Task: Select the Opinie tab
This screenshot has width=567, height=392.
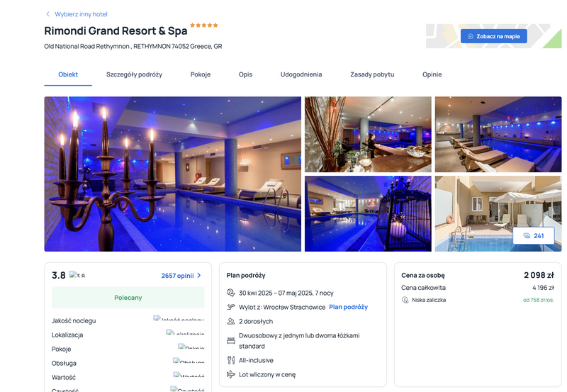Action: pyautogui.click(x=432, y=74)
